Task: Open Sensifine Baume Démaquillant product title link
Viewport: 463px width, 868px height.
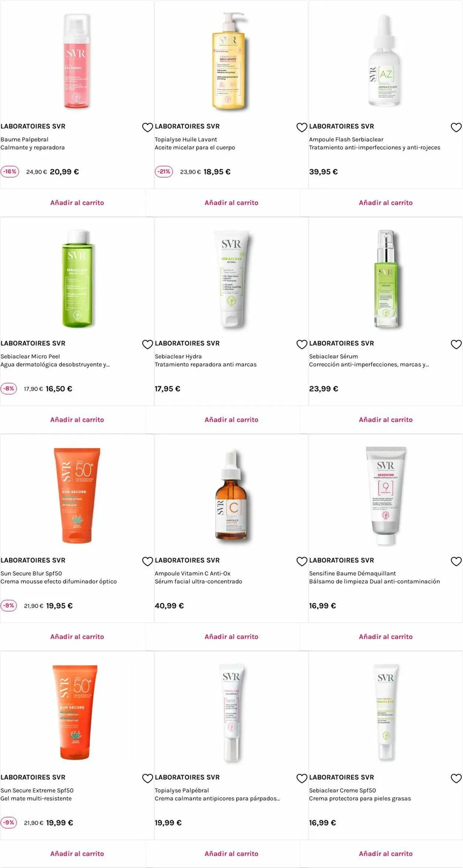Action: pos(352,573)
